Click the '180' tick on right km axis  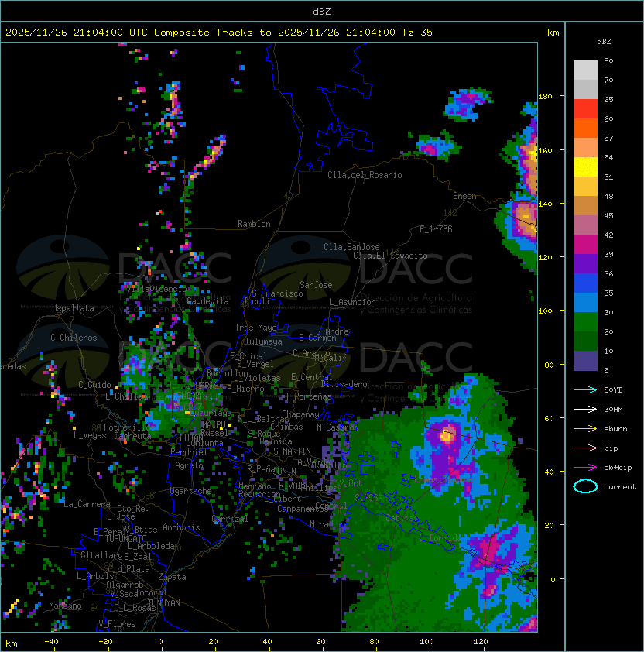pos(545,97)
